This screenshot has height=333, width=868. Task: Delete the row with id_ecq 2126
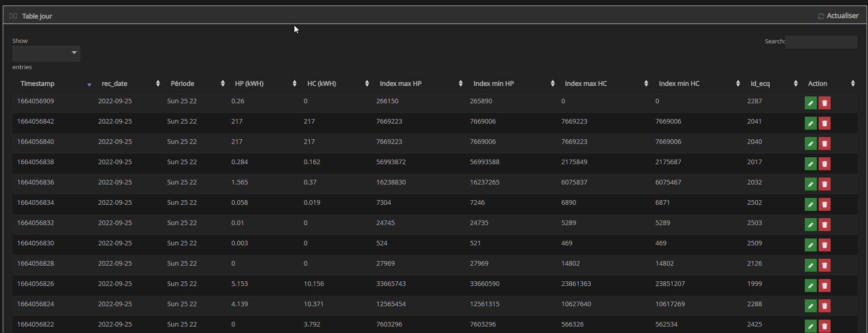pyautogui.click(x=824, y=265)
